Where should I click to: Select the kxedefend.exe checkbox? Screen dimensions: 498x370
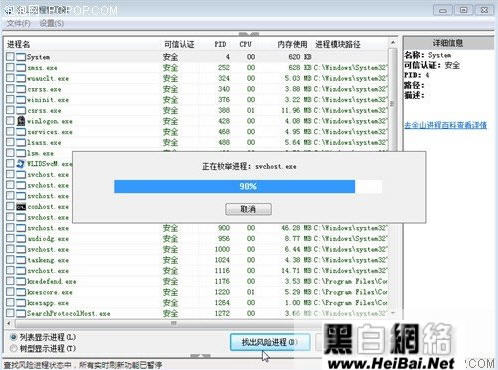(x=10, y=281)
